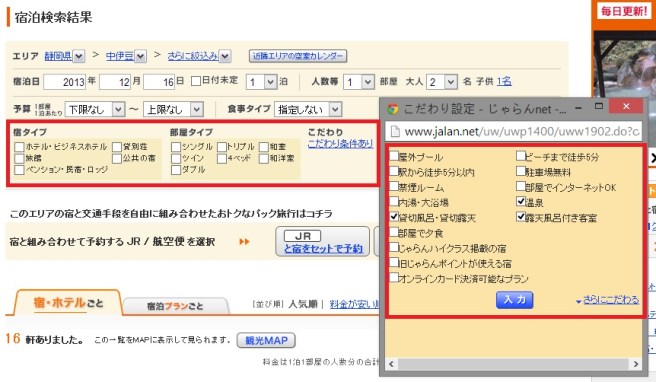Check じゃらんハイクラス掲載の宿 option
This screenshot has height=382, width=656.
[x=394, y=247]
